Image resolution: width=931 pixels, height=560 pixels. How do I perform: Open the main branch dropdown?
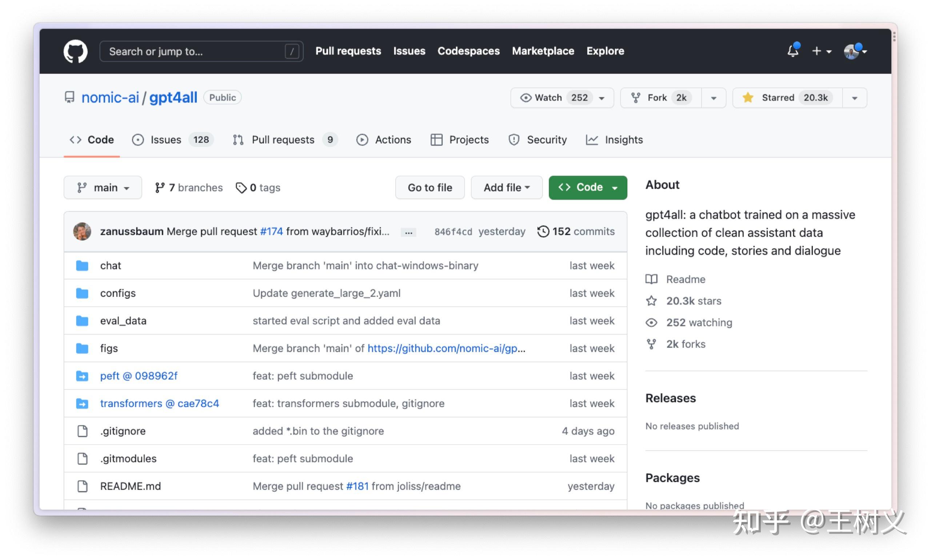coord(103,188)
